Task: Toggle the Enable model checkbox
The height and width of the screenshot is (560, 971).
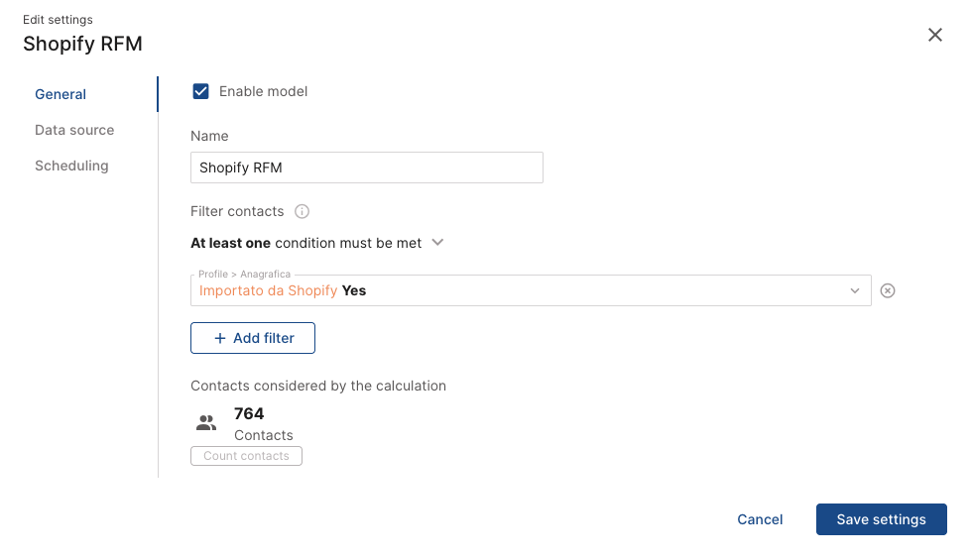Action: pos(200,91)
